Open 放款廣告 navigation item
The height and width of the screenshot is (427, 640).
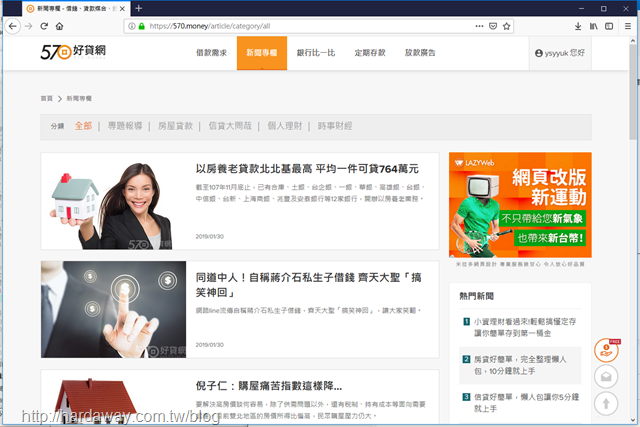point(420,53)
